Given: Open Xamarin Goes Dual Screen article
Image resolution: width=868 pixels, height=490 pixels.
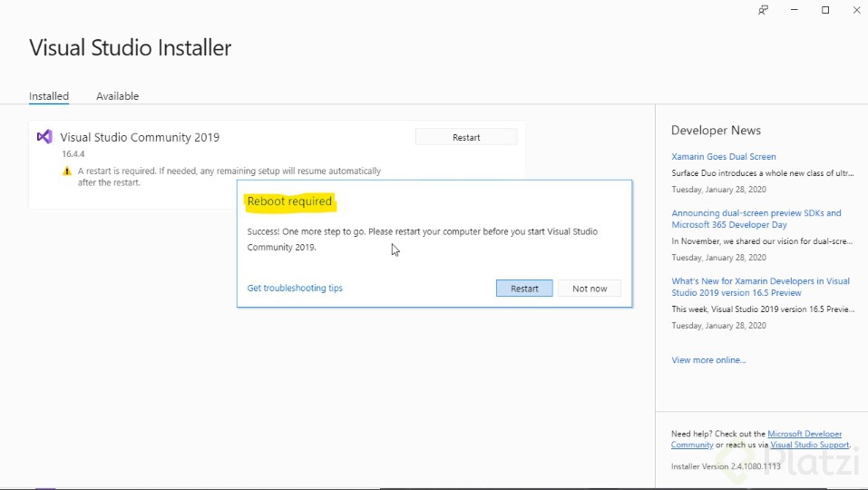Looking at the screenshot, I should point(724,157).
